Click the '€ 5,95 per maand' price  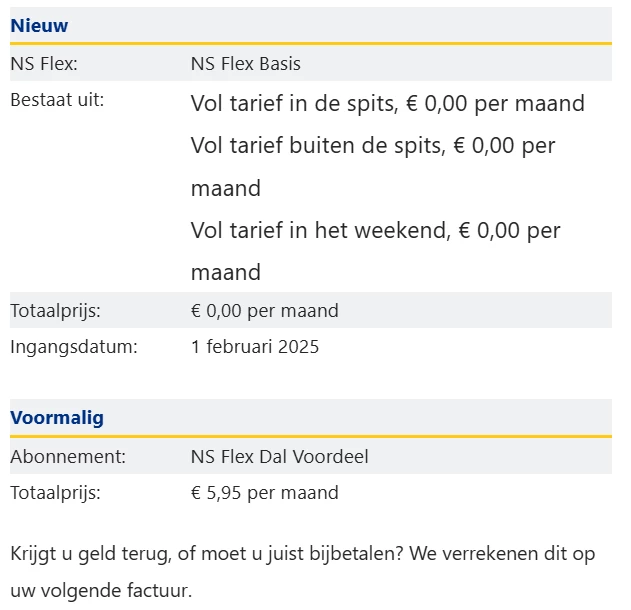point(264,492)
